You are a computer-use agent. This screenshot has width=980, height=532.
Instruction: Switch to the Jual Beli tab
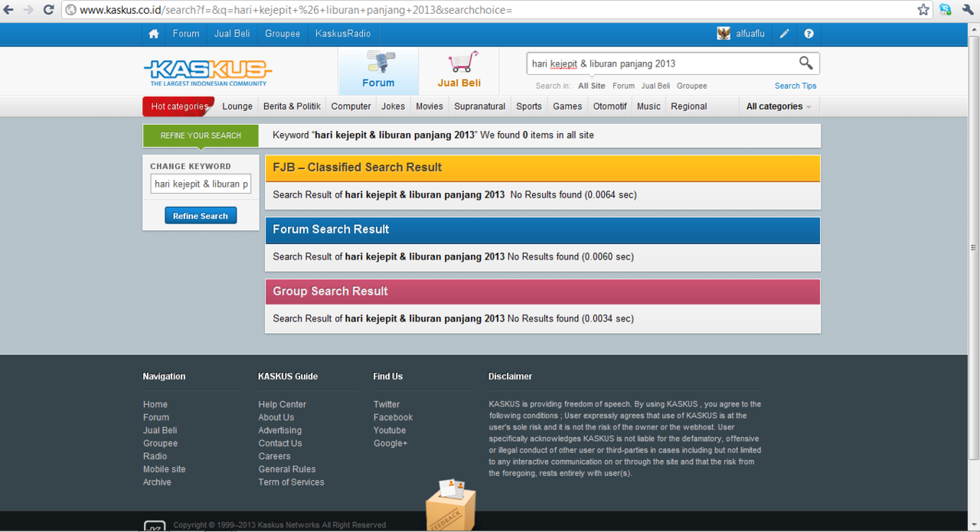coord(459,71)
